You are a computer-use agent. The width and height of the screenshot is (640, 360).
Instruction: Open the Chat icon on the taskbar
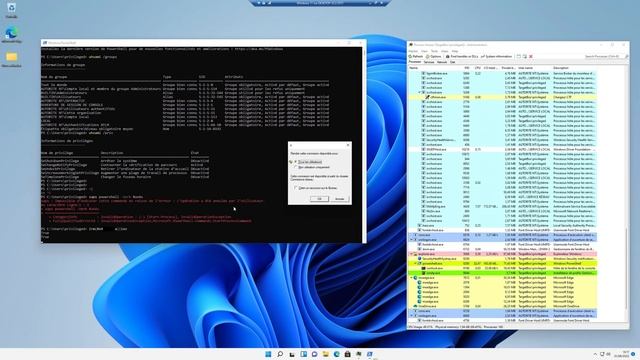tap(314, 354)
